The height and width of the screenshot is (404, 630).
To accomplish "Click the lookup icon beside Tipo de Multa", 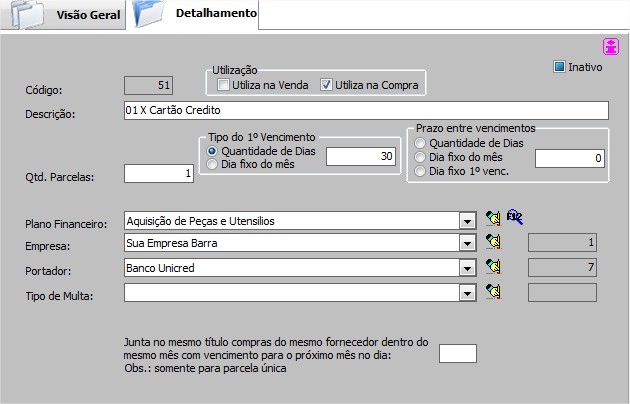I will coord(492,292).
